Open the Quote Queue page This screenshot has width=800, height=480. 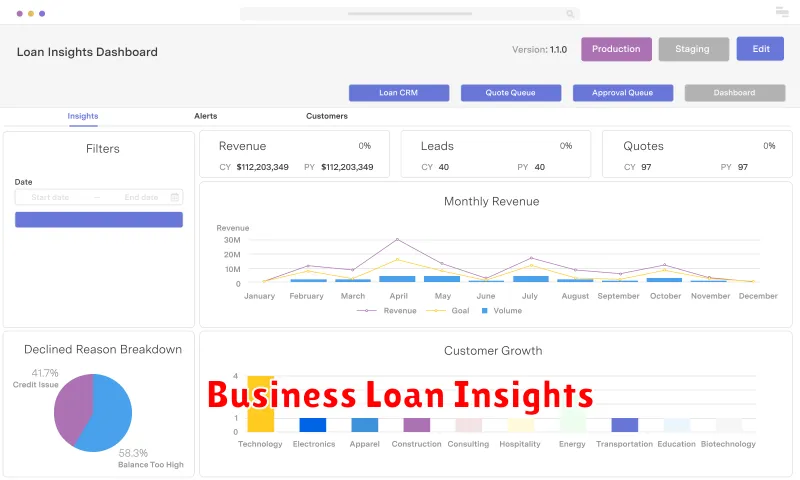click(x=511, y=93)
